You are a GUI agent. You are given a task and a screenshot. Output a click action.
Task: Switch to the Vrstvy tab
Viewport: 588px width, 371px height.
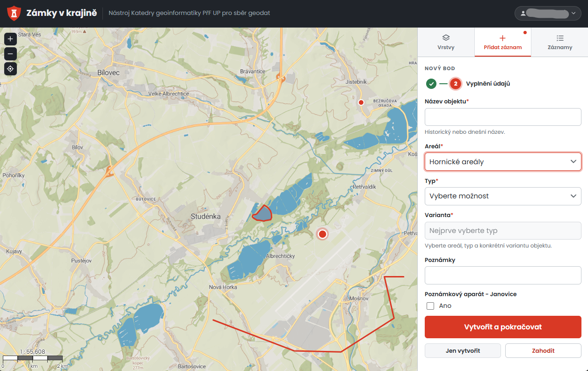pos(446,42)
